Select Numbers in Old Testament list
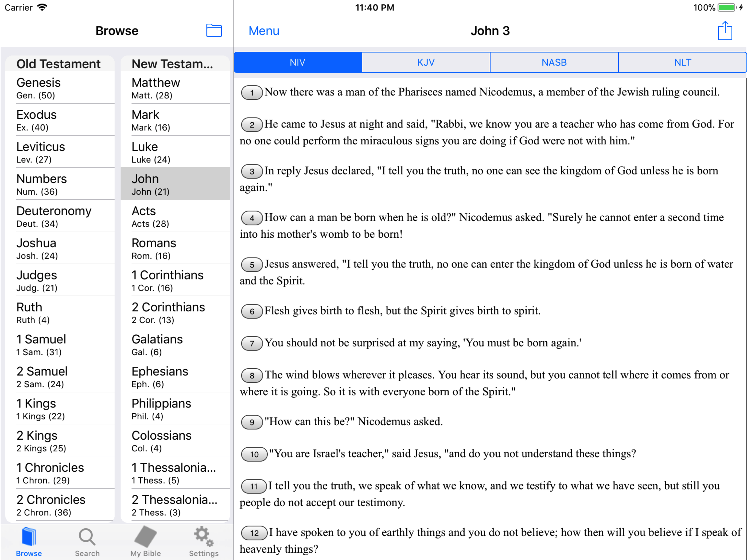 (60, 184)
